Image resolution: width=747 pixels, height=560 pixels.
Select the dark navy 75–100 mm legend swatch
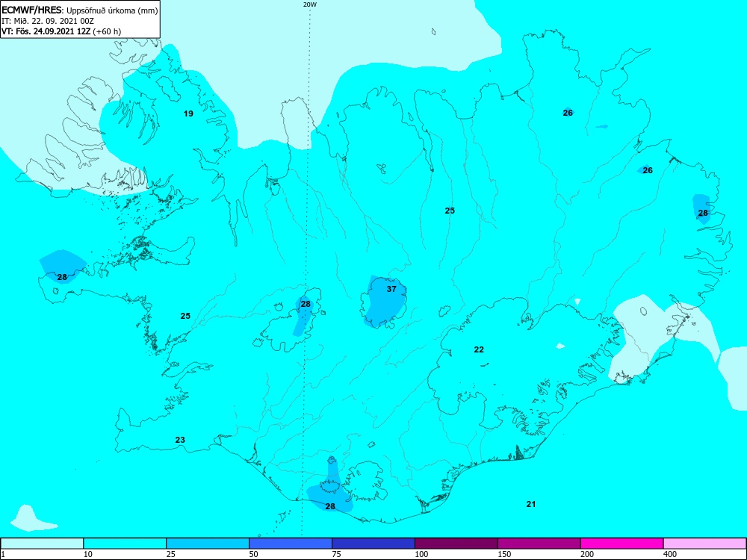pos(373,544)
